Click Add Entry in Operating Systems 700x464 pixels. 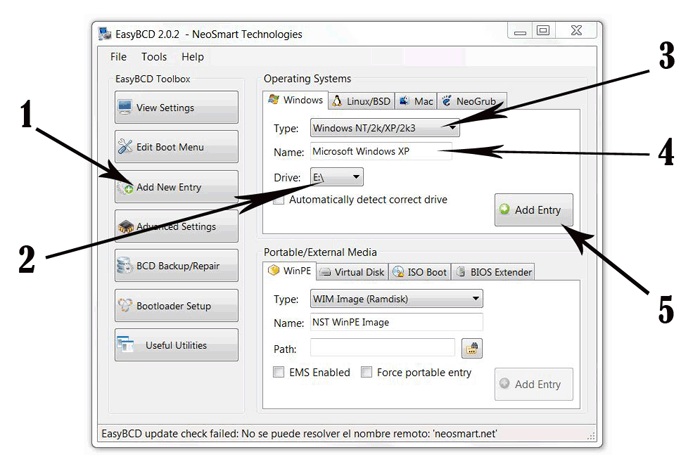tap(533, 210)
